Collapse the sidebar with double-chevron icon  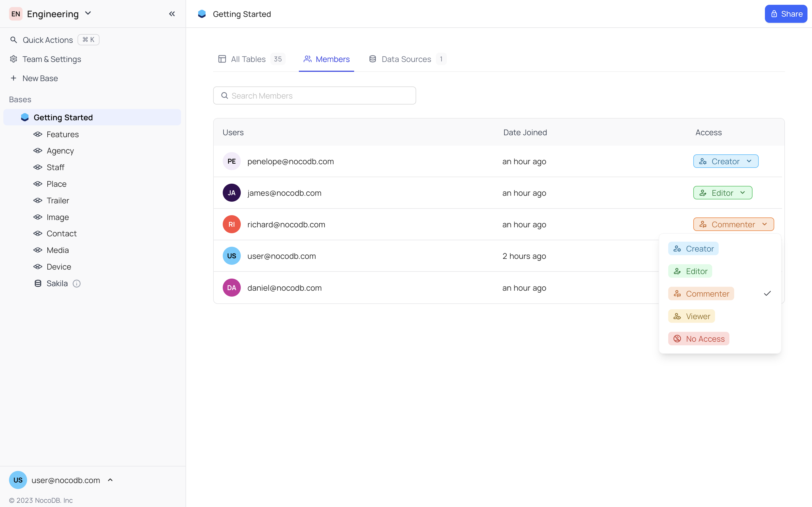coord(172,14)
